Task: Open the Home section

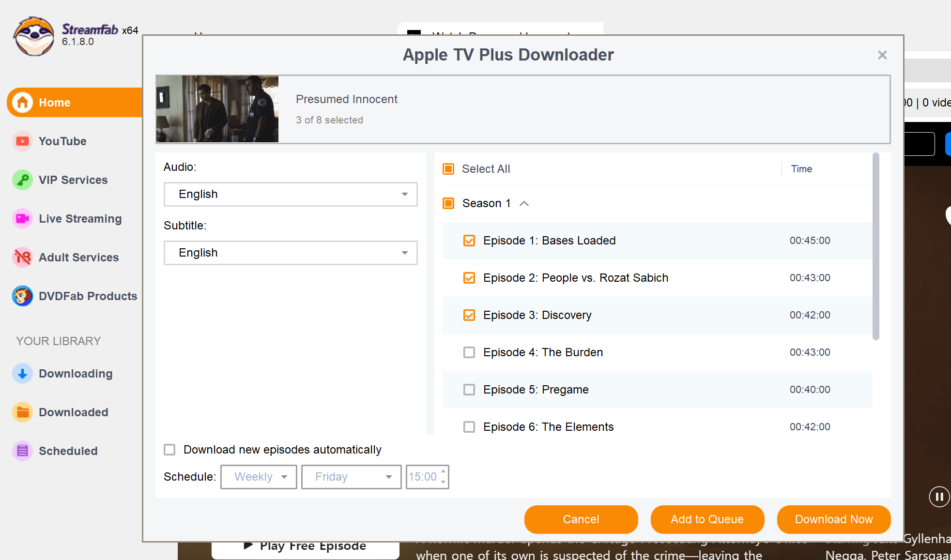Action: [x=75, y=103]
